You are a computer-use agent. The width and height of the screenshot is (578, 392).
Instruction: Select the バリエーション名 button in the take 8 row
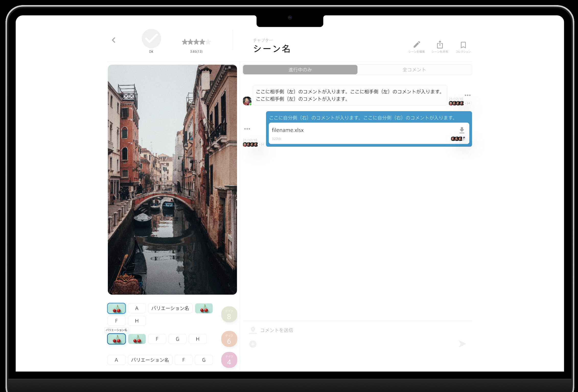pyautogui.click(x=170, y=308)
